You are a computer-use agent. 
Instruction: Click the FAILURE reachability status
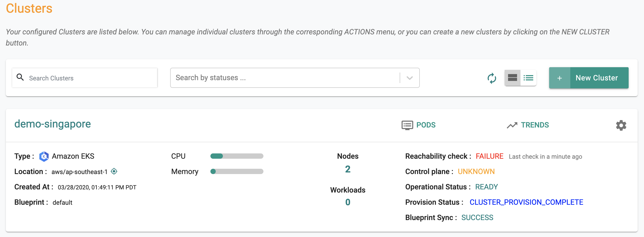click(x=489, y=156)
